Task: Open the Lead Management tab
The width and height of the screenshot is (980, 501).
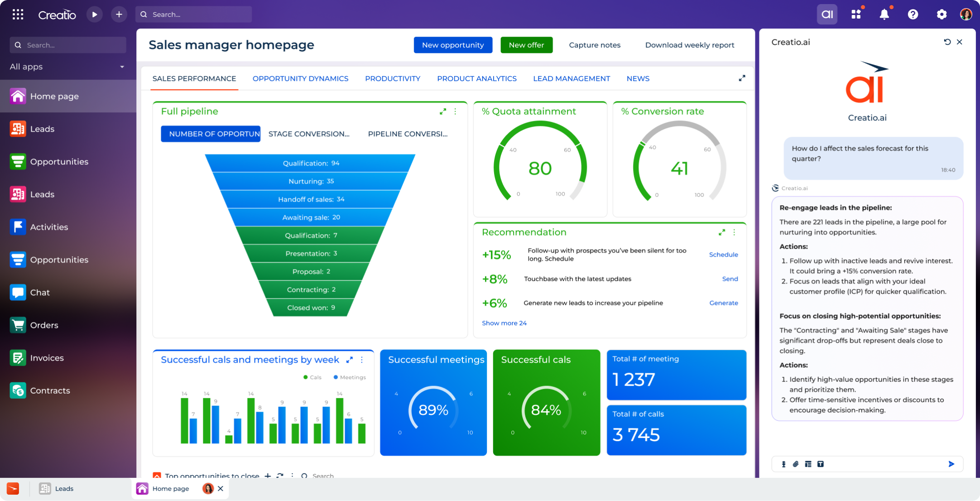Action: pyautogui.click(x=572, y=78)
